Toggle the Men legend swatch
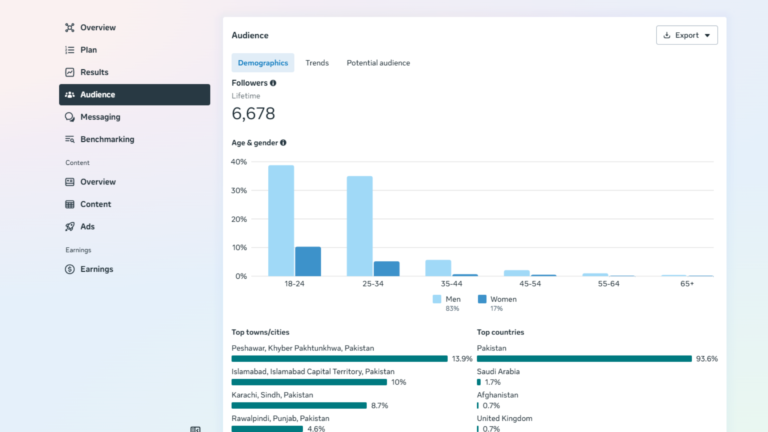This screenshot has height=432, width=768. 437,299
